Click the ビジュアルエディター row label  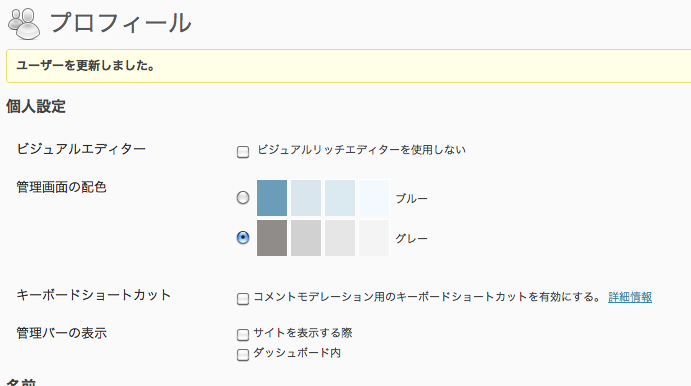click(81, 149)
